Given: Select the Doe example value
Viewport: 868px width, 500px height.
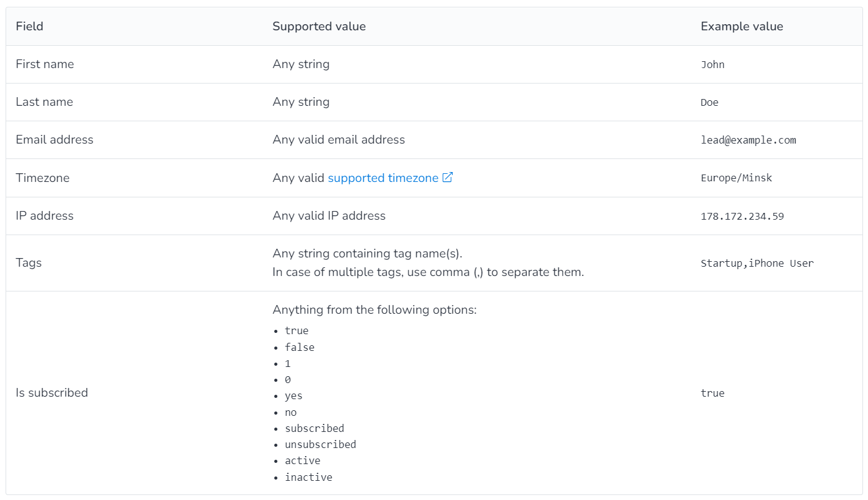Looking at the screenshot, I should [x=710, y=103].
